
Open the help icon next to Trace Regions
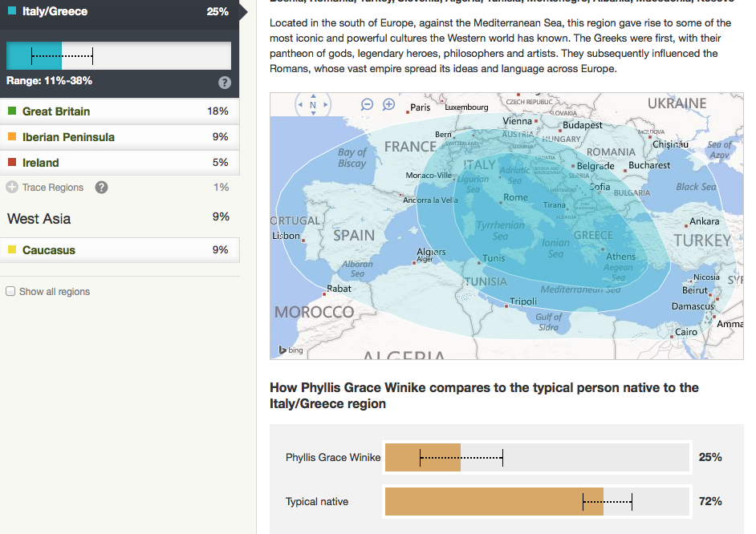tap(101, 188)
